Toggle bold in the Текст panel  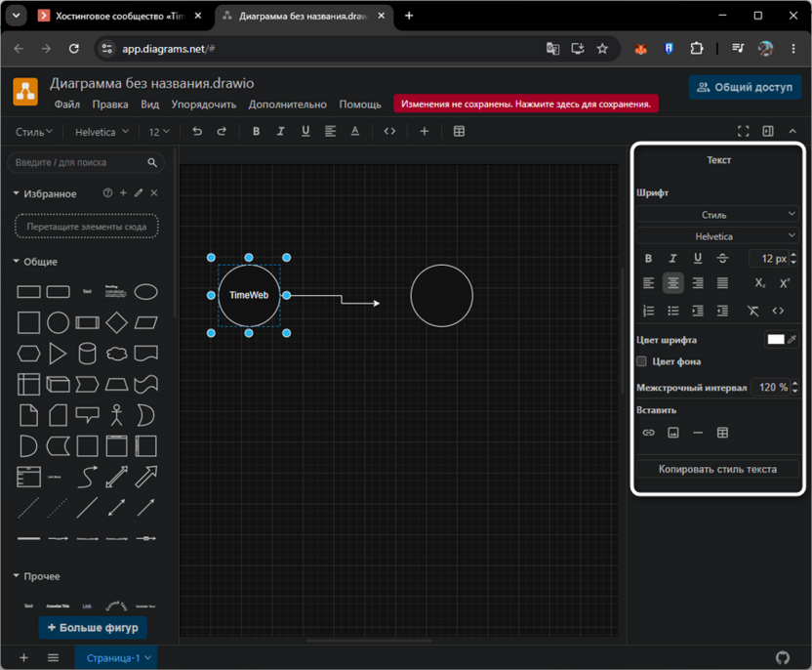point(648,258)
